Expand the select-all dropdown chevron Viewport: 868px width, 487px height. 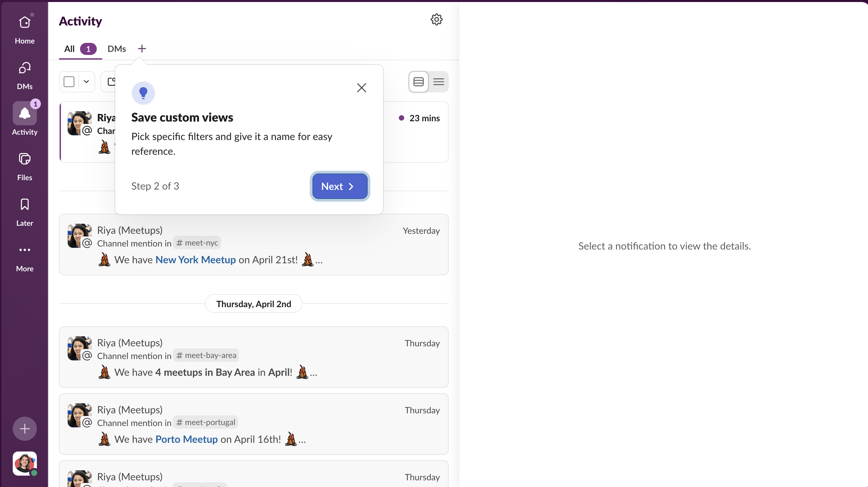click(x=86, y=82)
